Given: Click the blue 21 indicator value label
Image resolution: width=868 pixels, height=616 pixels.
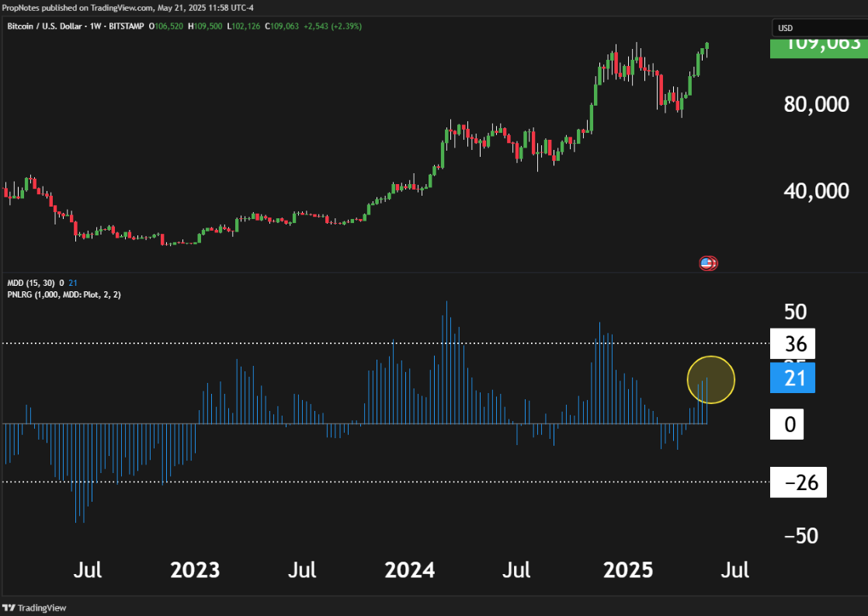Looking at the screenshot, I should coord(792,378).
